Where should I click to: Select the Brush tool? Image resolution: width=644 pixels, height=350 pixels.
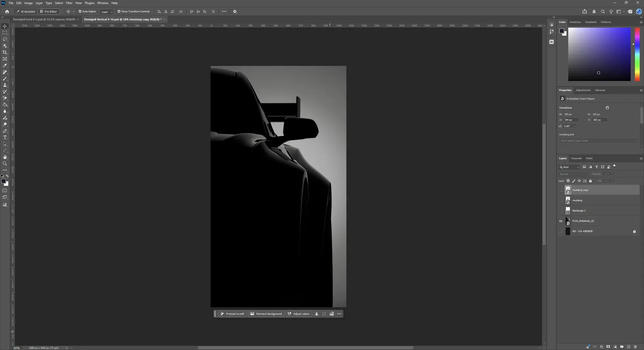click(x=5, y=79)
